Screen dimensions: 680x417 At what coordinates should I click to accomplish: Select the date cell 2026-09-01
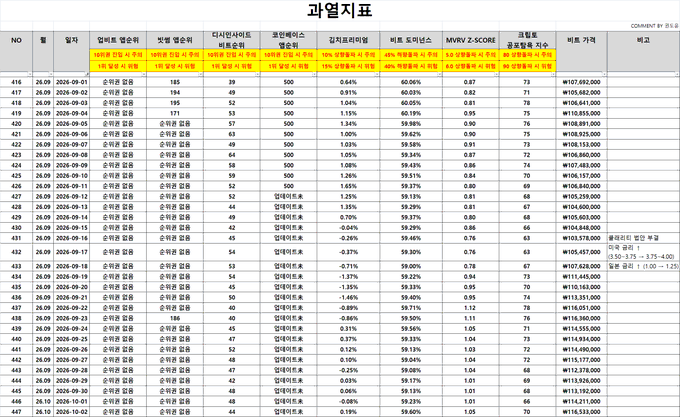pos(72,82)
